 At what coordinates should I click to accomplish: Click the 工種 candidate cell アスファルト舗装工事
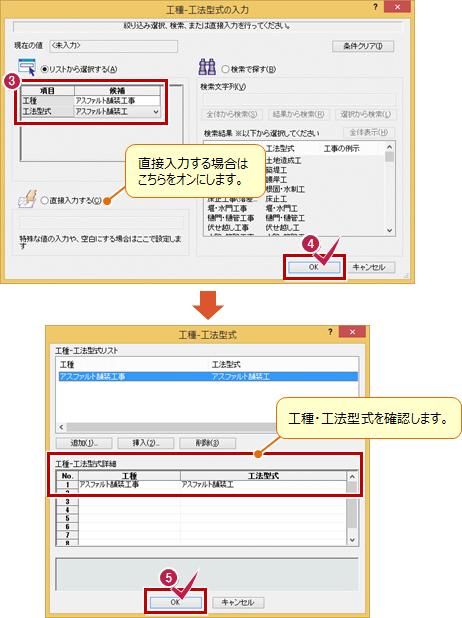(x=117, y=101)
